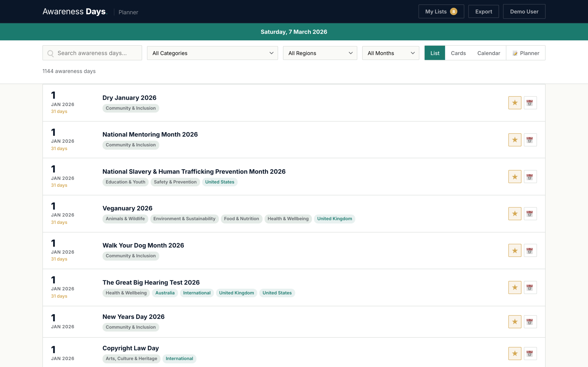
Task: Open the All Categories dropdown
Action: click(x=212, y=53)
